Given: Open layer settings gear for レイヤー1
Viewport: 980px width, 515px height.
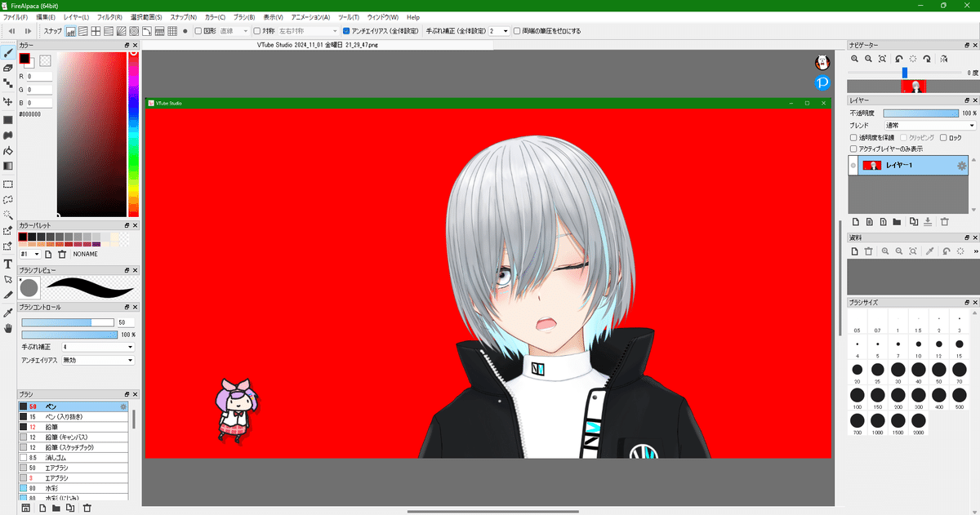Looking at the screenshot, I should pos(962,166).
